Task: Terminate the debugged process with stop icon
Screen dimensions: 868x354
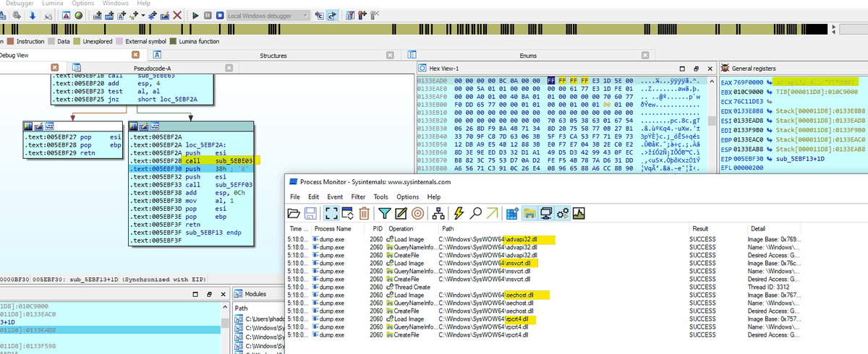Action: (219, 14)
